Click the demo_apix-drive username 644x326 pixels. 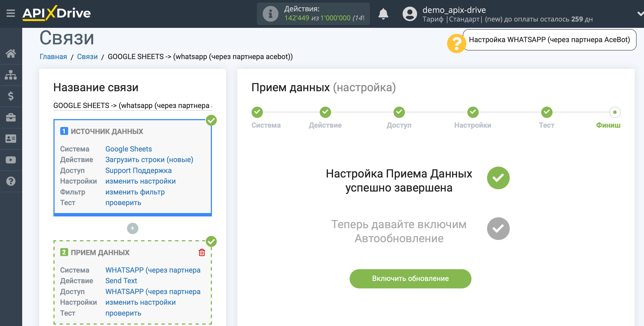[454, 10]
